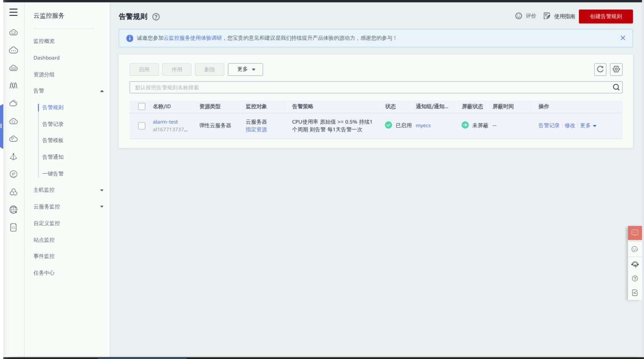Open the 更多 dropdown above the table
This screenshot has width=644, height=359.
[x=245, y=69]
